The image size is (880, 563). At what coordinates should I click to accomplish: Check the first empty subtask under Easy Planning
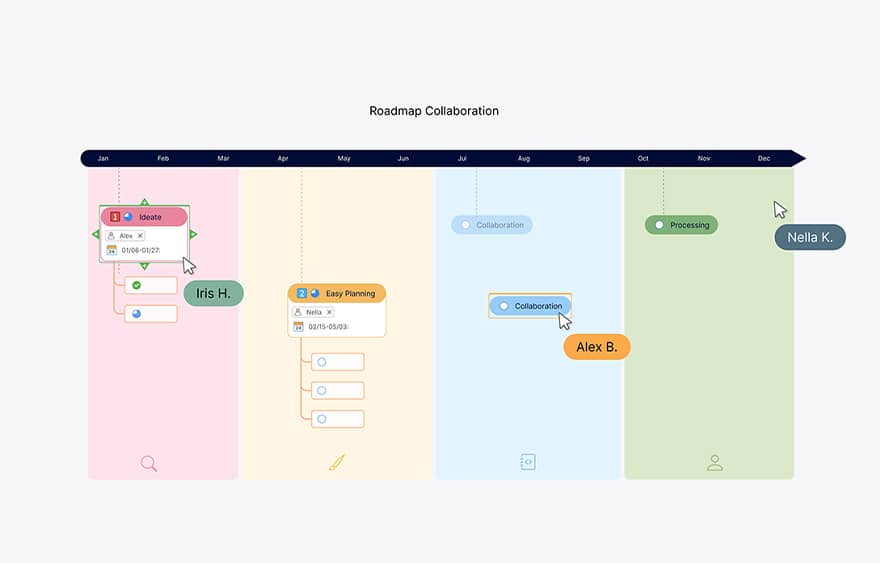point(322,362)
